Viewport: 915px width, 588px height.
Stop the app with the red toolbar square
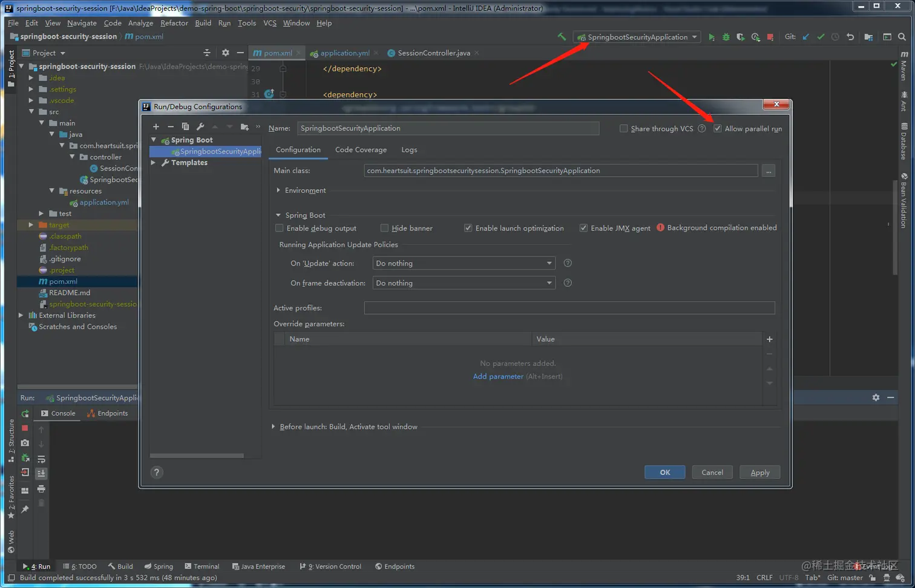point(770,37)
